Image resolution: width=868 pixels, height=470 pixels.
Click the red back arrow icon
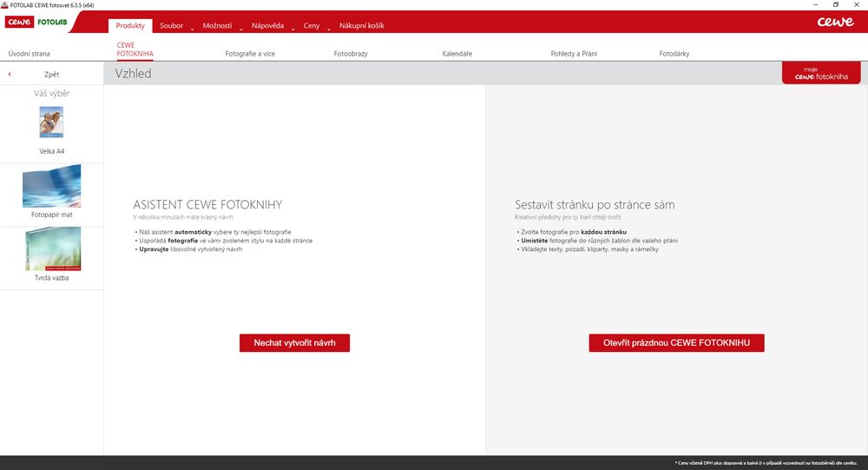pos(10,74)
